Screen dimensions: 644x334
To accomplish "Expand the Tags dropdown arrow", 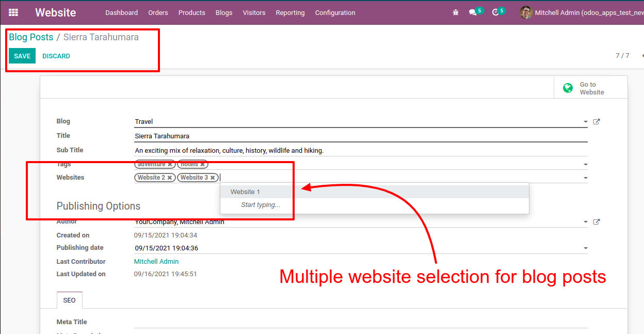I will coord(585,165).
